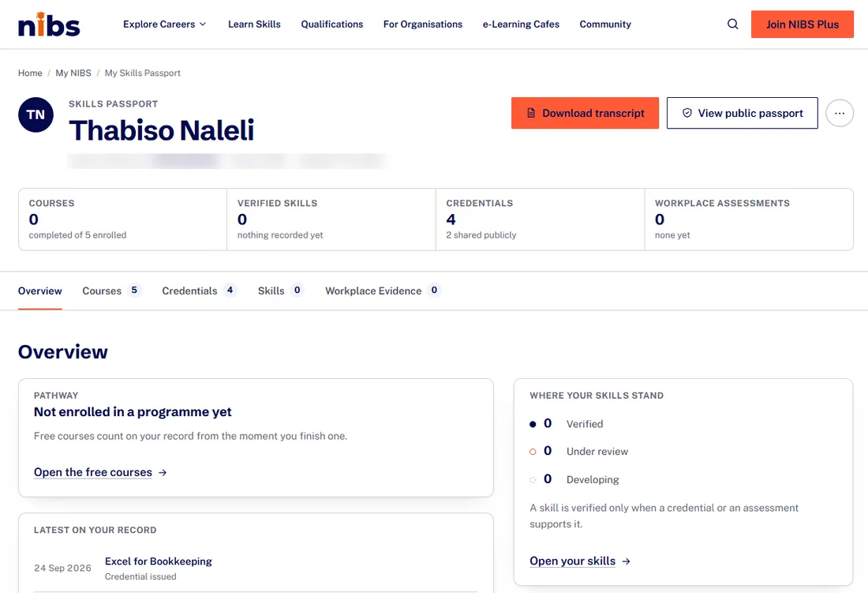Open the Skills tab
Image resolution: width=868 pixels, height=593 pixels.
click(281, 291)
